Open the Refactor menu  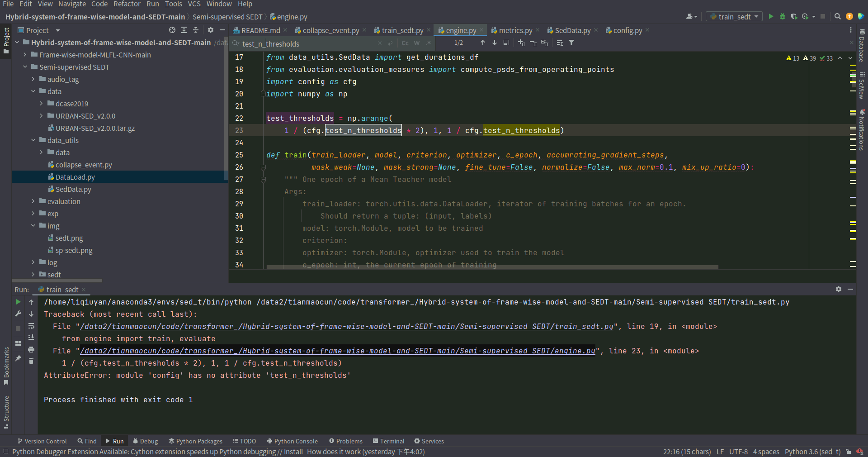pos(127,4)
